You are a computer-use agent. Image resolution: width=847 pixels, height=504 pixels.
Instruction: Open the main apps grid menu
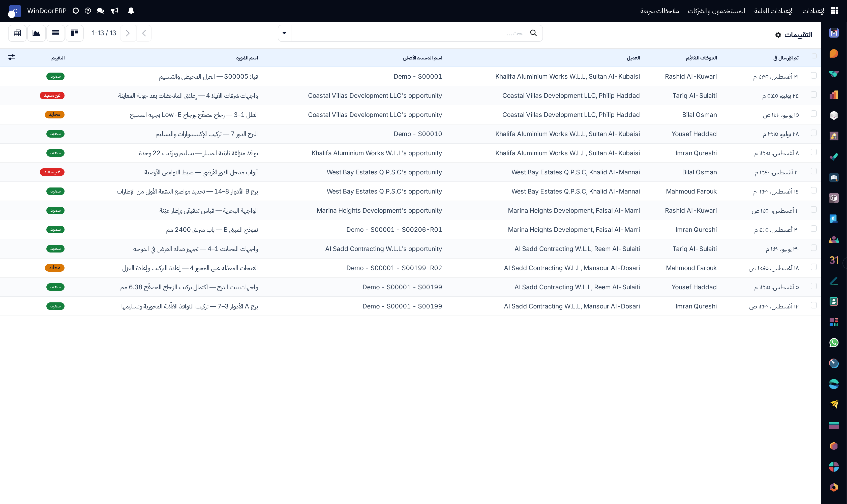pyautogui.click(x=834, y=11)
